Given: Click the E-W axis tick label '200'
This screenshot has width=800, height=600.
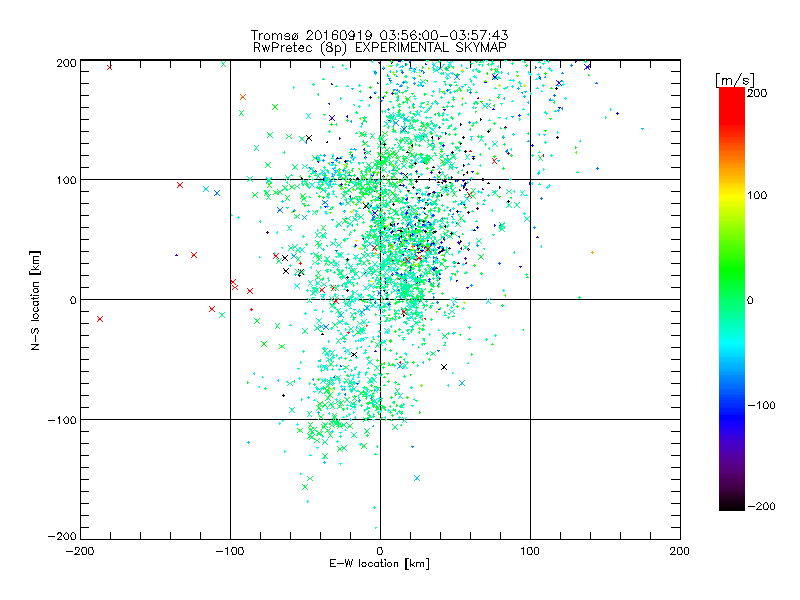Looking at the screenshot, I should click(x=680, y=552).
